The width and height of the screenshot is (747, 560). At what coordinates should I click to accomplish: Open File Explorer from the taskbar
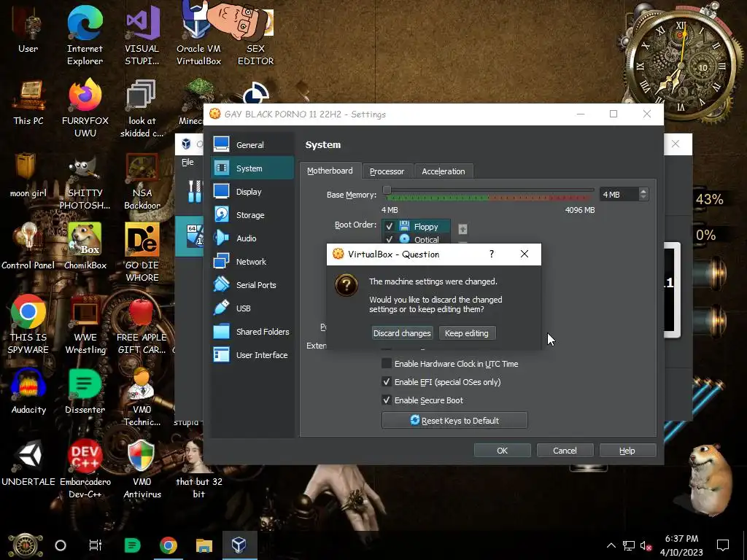click(x=204, y=545)
